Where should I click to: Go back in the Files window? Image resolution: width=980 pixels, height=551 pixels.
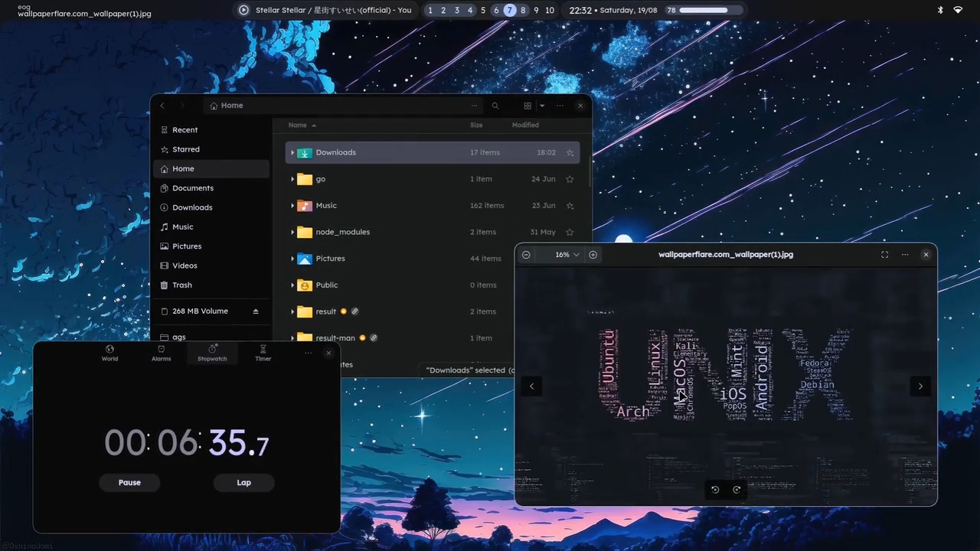pyautogui.click(x=162, y=106)
